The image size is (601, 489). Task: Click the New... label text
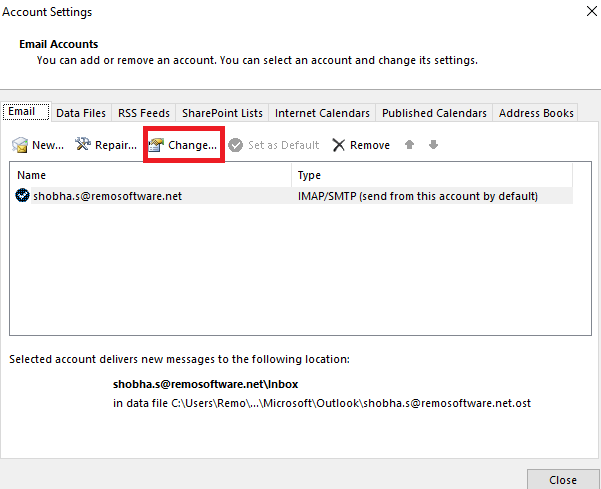48,145
